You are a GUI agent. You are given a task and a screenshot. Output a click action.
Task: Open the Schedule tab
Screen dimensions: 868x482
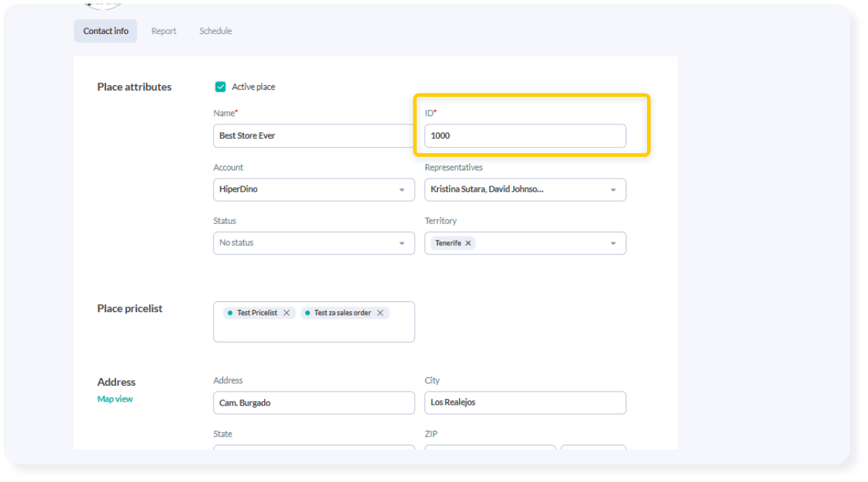215,31
